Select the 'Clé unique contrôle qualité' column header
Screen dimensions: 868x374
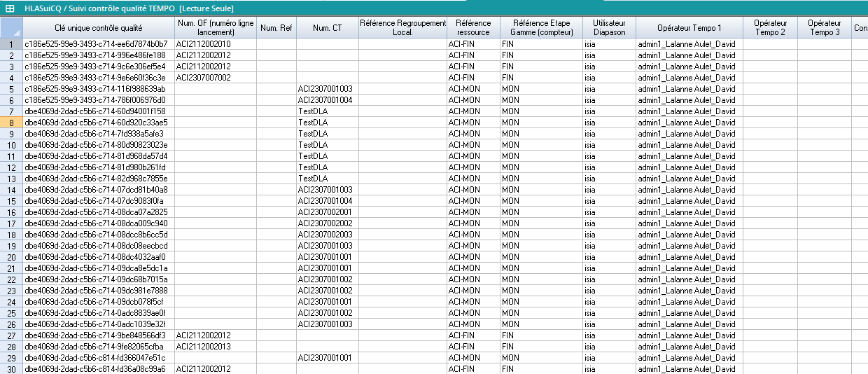coord(99,28)
